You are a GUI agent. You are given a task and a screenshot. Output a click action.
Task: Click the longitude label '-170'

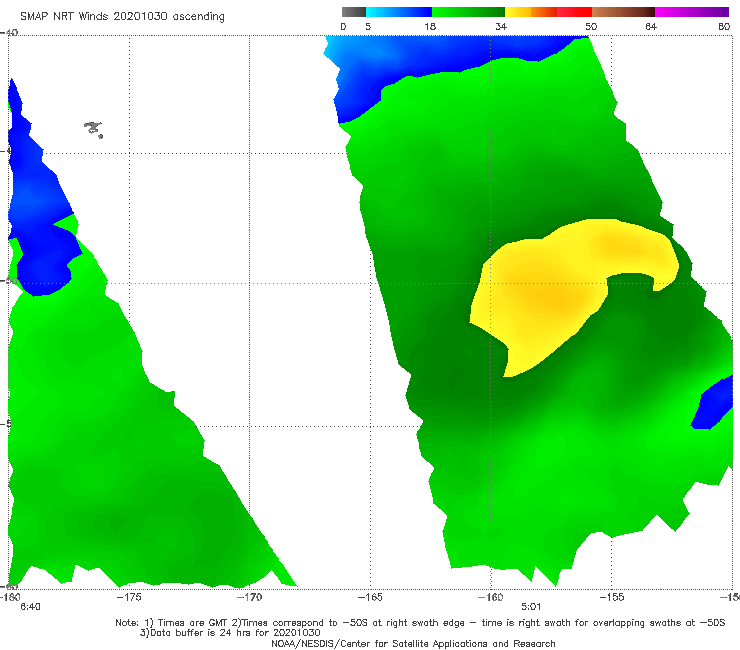[249, 597]
